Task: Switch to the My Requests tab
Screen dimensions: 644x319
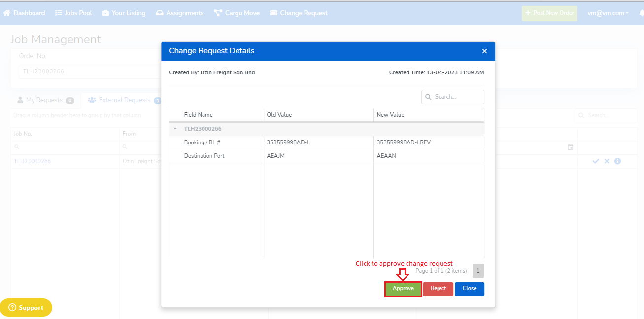Action: point(45,100)
